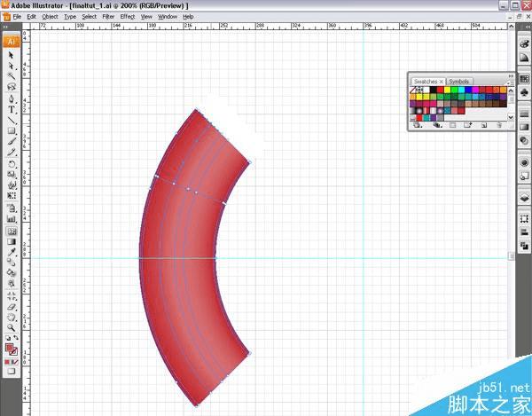The height and width of the screenshot is (416, 532).
Task: Toggle the Swatches panel dock icon
Action: tap(524, 79)
